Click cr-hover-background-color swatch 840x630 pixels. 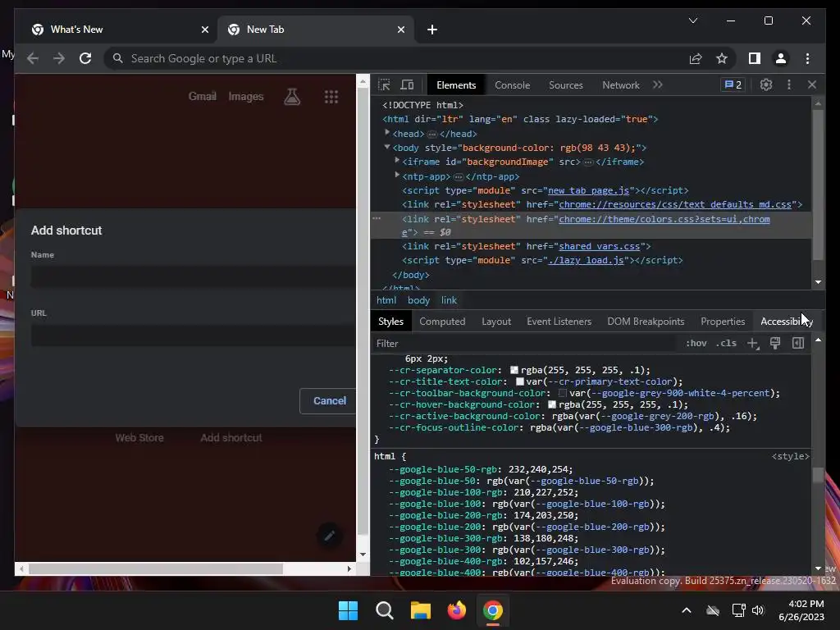click(x=552, y=404)
